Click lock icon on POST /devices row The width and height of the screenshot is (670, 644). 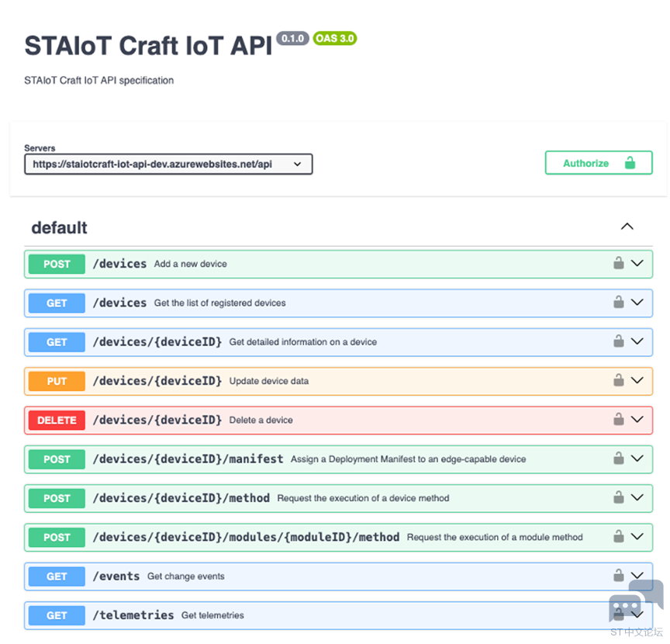(x=618, y=262)
